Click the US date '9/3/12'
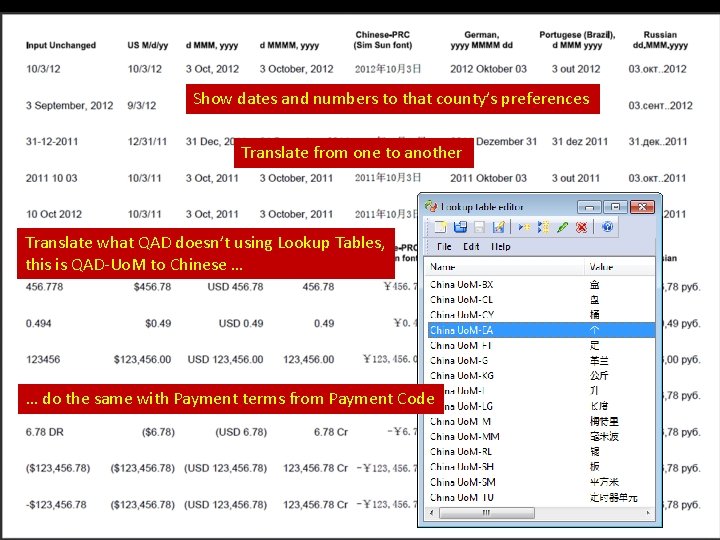This screenshot has height=540, width=720. click(x=142, y=106)
